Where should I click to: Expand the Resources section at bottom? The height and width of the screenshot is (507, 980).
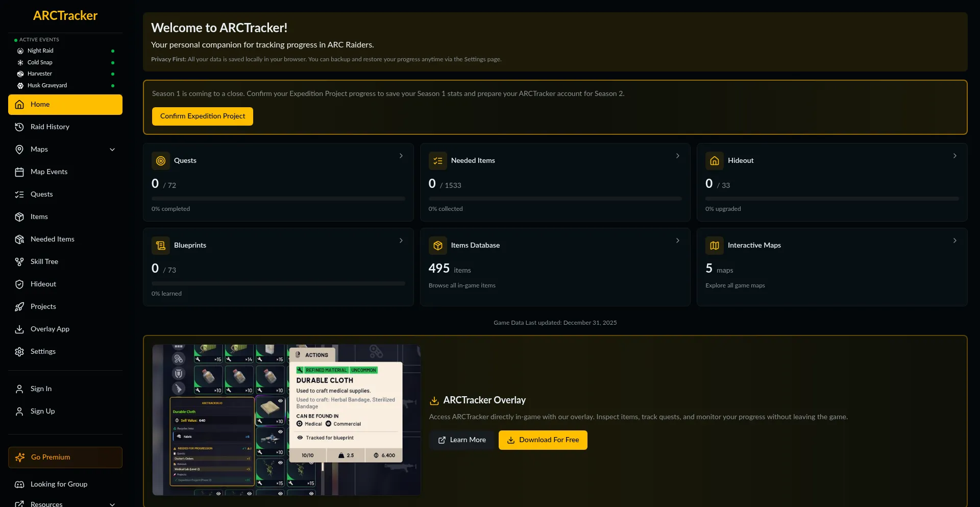(x=111, y=504)
